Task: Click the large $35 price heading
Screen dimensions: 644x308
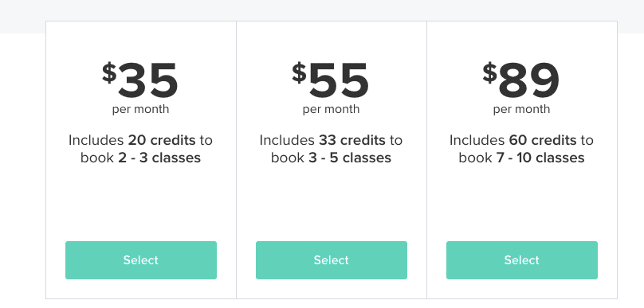Action: click(x=140, y=80)
